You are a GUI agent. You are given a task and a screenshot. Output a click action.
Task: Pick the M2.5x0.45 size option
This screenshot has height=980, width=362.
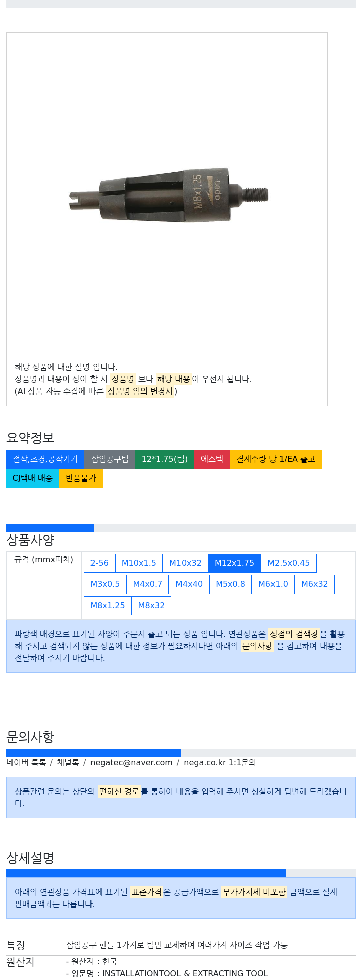click(289, 563)
